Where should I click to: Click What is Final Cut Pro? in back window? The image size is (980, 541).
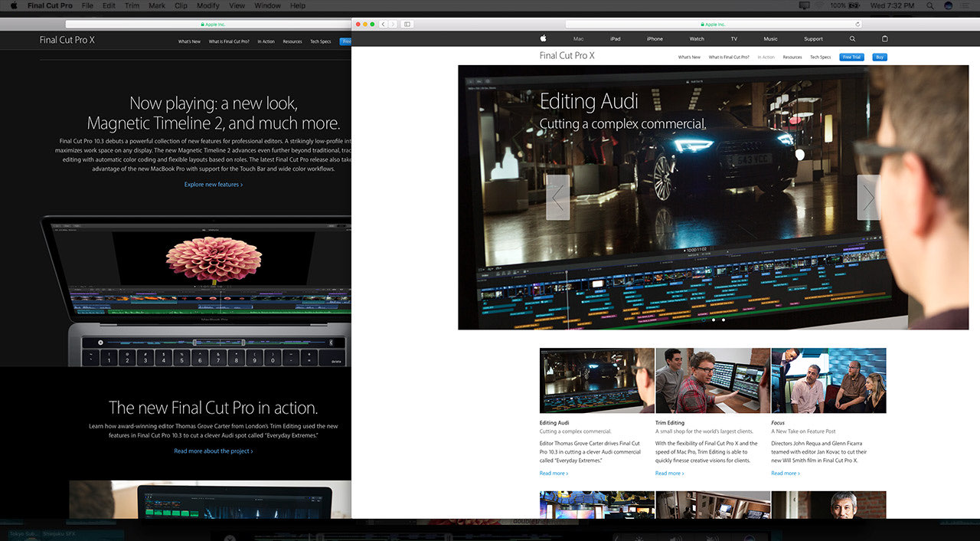point(229,41)
